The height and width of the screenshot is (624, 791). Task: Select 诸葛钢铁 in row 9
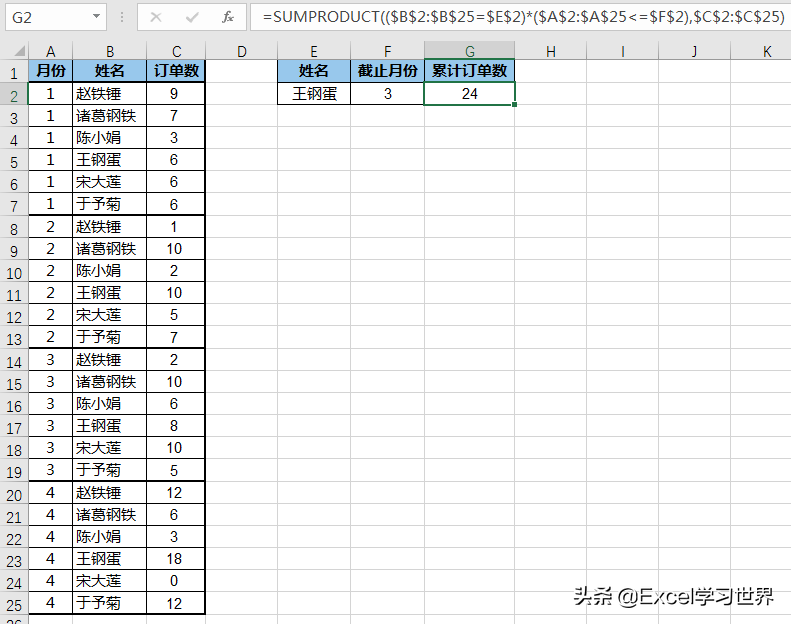[109, 249]
